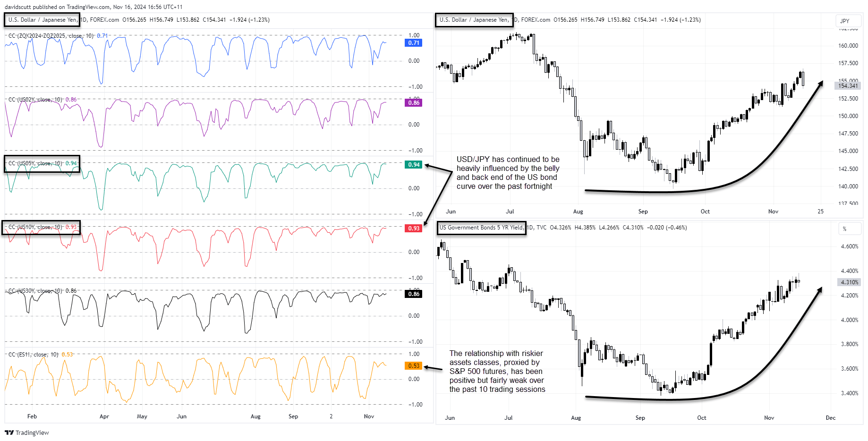Click the C4.310% close value in bond header

point(633,228)
